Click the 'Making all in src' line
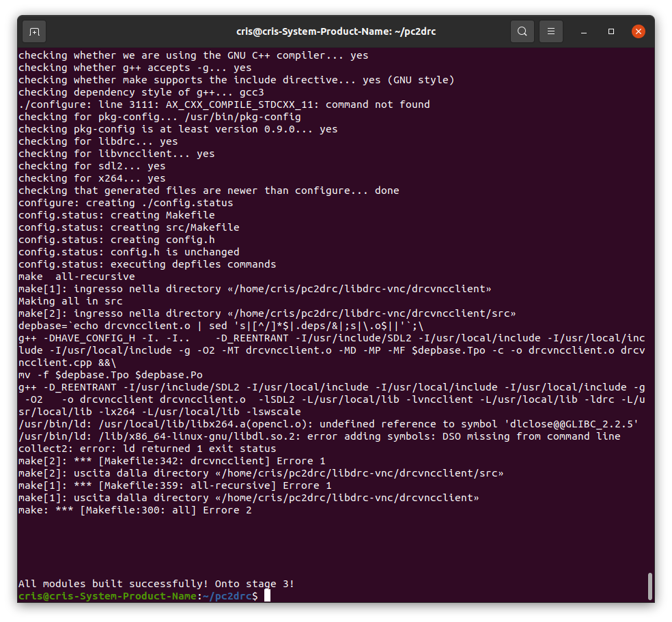This screenshot has width=672, height=622. 70,301
